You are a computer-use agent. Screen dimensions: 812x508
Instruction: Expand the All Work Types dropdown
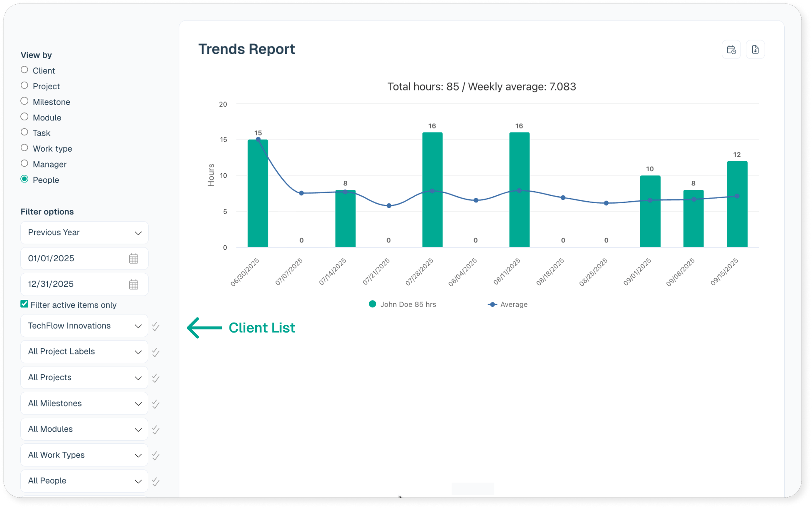[84, 455]
